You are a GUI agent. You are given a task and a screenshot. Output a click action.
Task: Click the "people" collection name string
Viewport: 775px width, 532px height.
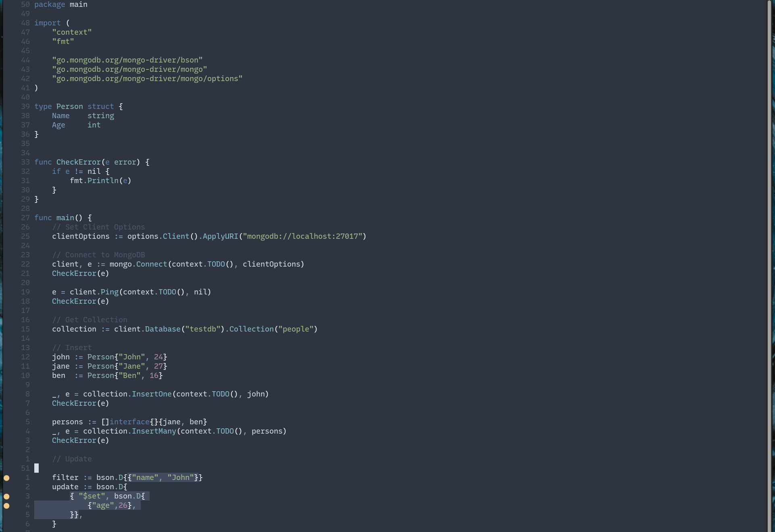coord(296,329)
